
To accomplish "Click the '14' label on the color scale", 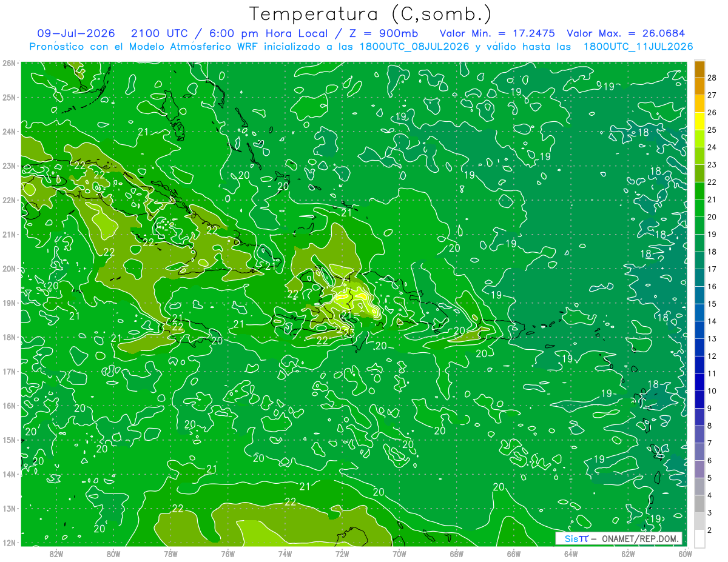I will [x=712, y=321].
